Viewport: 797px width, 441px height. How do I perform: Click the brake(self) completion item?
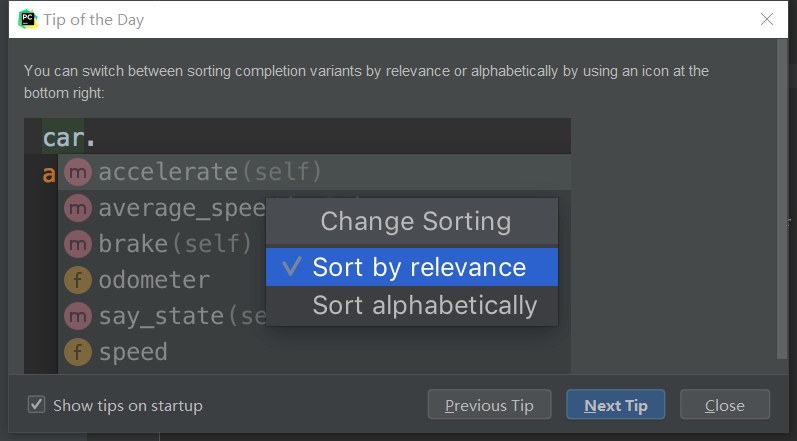tap(175, 243)
